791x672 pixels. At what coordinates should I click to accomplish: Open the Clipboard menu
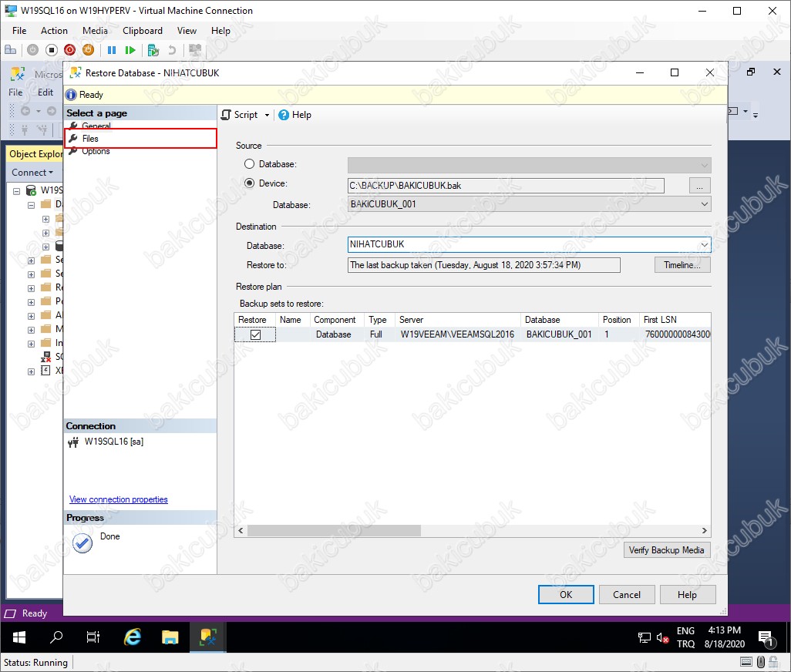(x=143, y=31)
